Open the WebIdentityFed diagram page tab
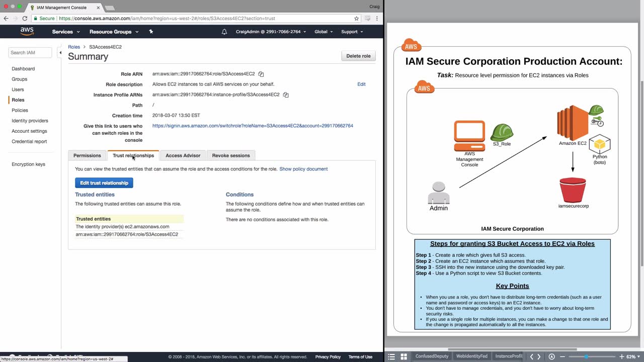This screenshot has height=362, width=644. 471,356
